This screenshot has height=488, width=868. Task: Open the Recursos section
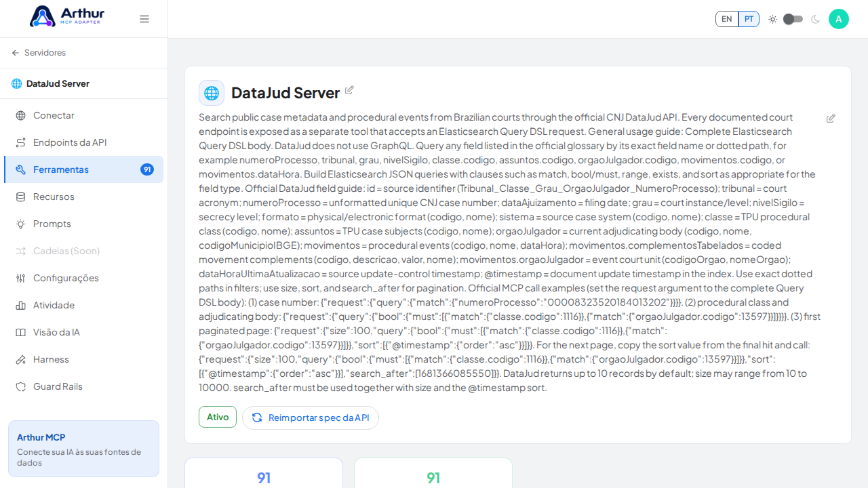point(83,197)
